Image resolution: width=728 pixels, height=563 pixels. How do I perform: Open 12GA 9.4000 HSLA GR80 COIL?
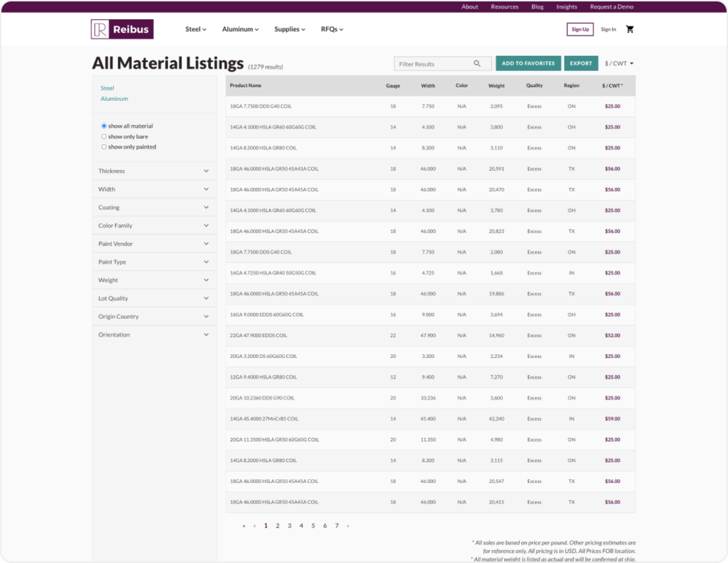(263, 377)
